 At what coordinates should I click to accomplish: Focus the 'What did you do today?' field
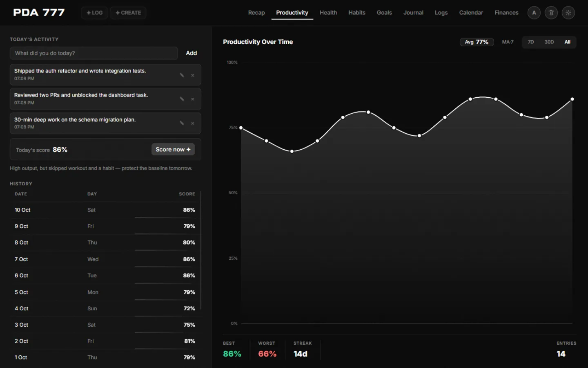click(x=94, y=53)
